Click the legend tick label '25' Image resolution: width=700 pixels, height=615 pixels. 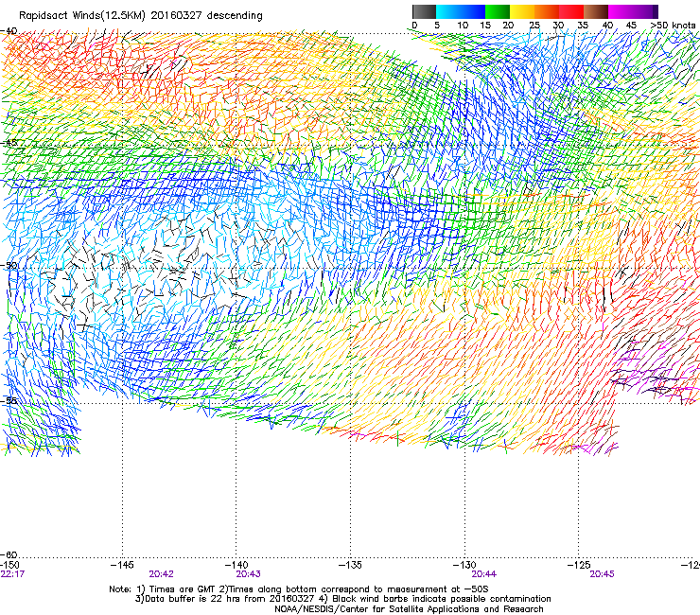pyautogui.click(x=534, y=26)
